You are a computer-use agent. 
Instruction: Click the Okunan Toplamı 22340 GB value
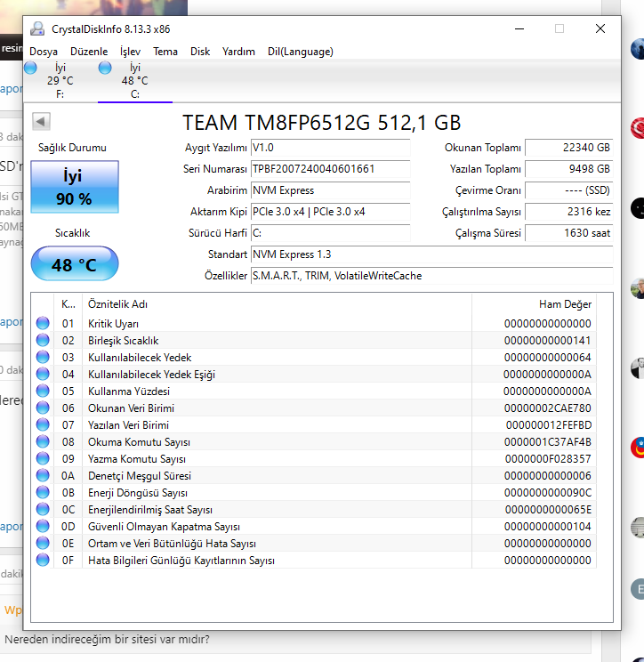(569, 148)
